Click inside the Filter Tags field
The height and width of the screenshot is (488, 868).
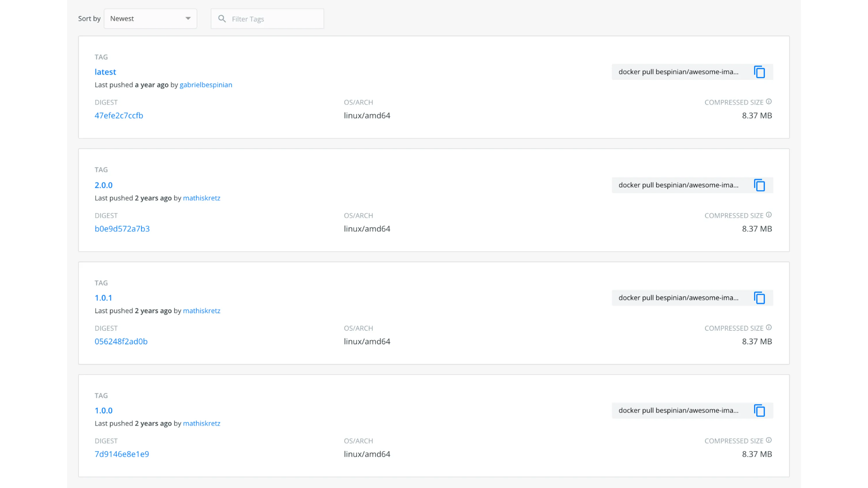point(273,19)
